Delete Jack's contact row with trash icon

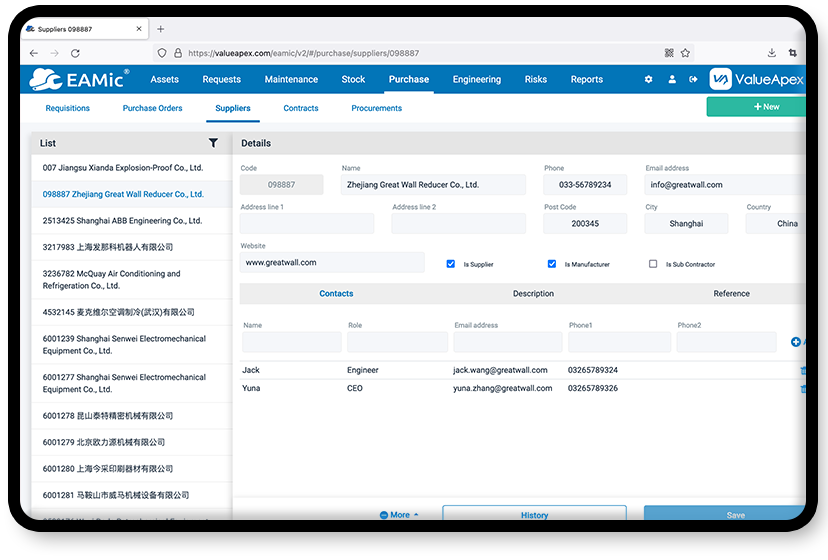coord(802,370)
